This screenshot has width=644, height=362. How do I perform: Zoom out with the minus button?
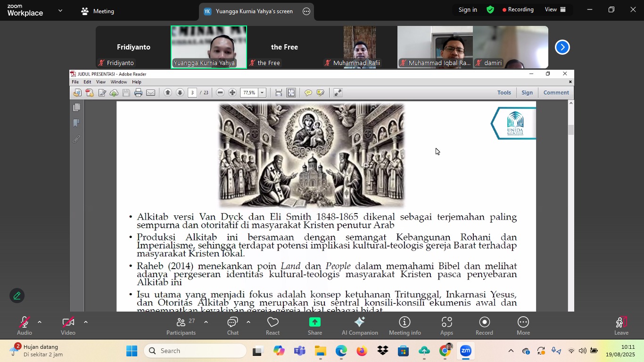[220, 93]
